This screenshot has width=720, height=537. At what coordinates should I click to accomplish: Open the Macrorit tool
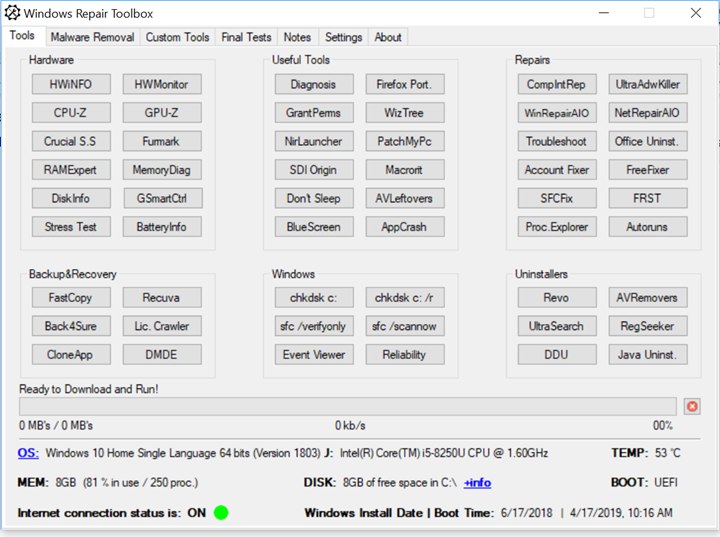pyautogui.click(x=405, y=170)
